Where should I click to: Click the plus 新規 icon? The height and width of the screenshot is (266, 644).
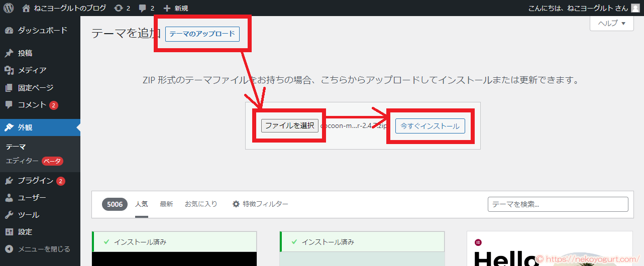coord(167,8)
